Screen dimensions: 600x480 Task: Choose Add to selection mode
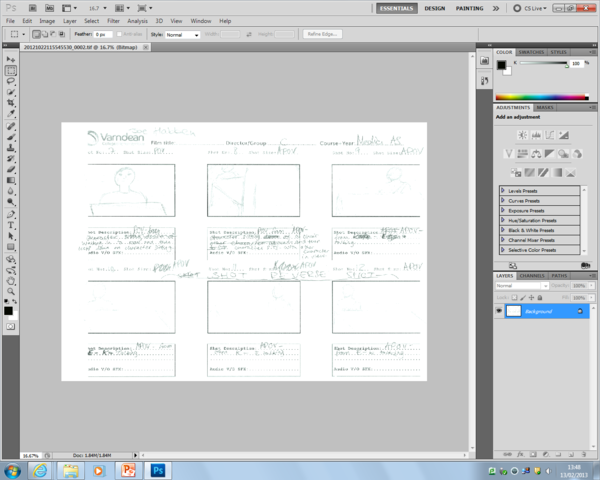click(45, 34)
